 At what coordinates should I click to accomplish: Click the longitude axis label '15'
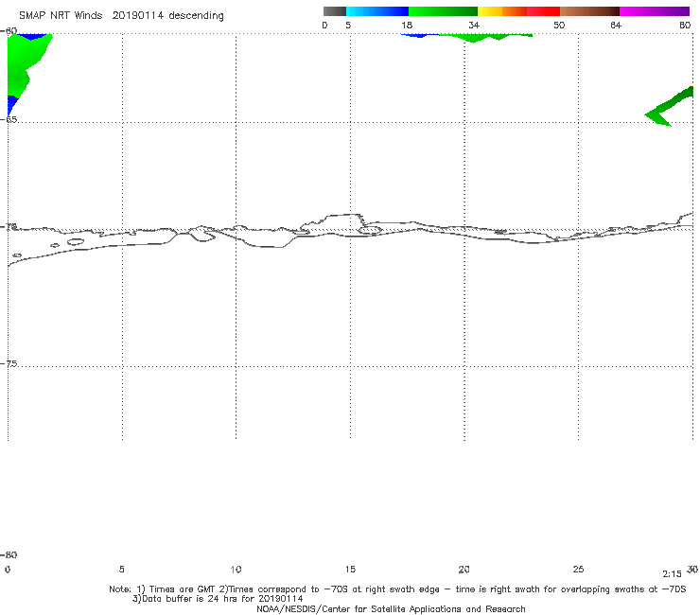(x=350, y=569)
